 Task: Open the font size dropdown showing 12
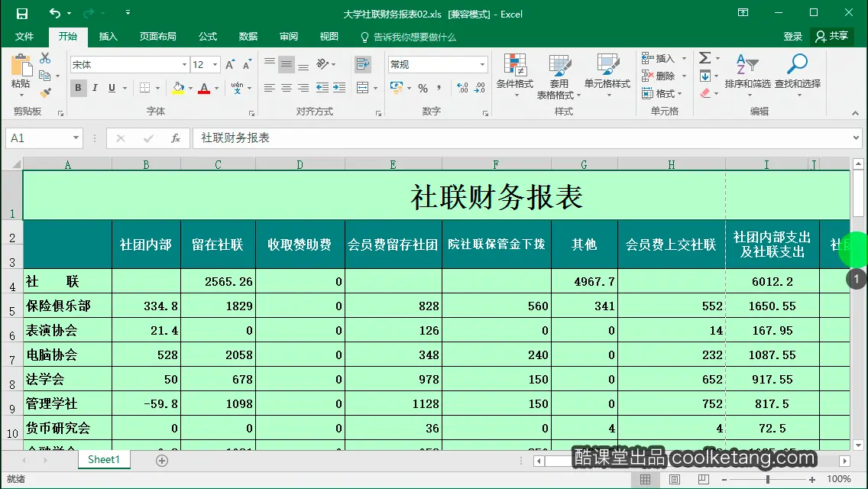[x=215, y=65]
